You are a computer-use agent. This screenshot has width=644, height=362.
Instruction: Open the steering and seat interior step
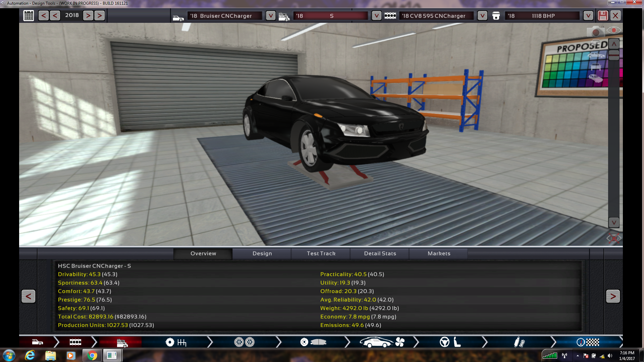tap(450, 342)
